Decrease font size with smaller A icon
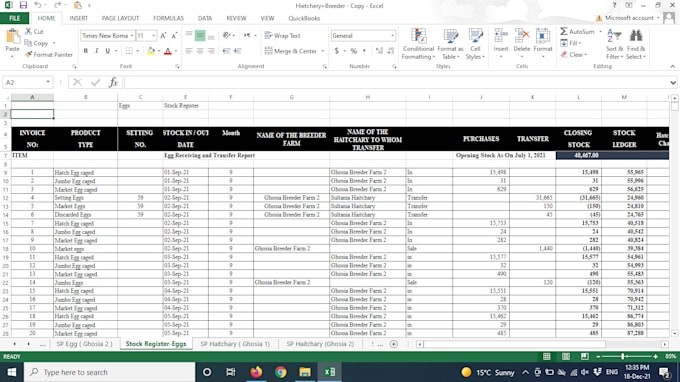This screenshot has width=680, height=382. (174, 36)
